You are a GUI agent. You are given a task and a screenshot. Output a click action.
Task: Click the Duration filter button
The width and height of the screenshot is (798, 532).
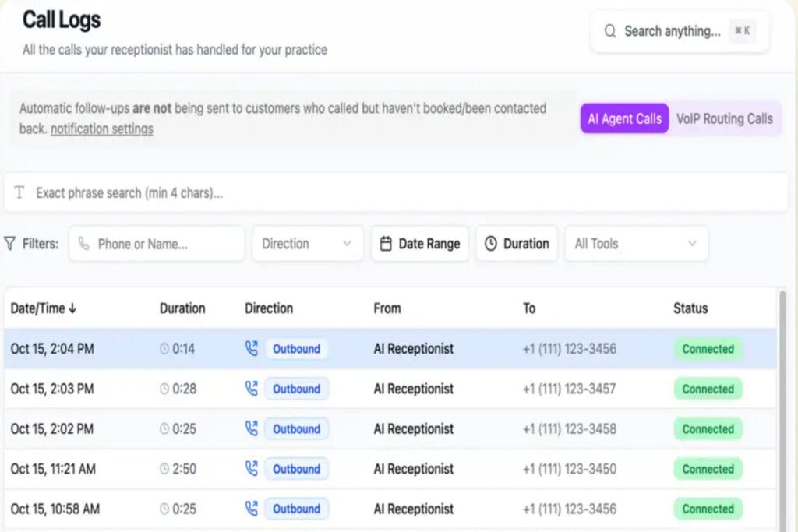click(517, 244)
